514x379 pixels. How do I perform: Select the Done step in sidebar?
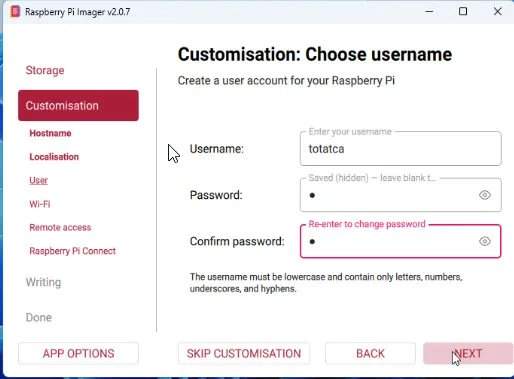click(x=39, y=317)
